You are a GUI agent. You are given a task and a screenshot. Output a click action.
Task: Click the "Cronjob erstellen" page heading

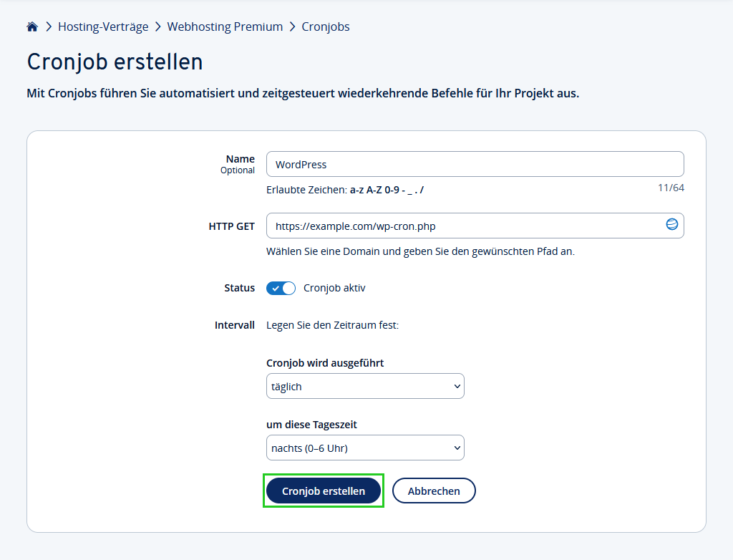coord(115,62)
